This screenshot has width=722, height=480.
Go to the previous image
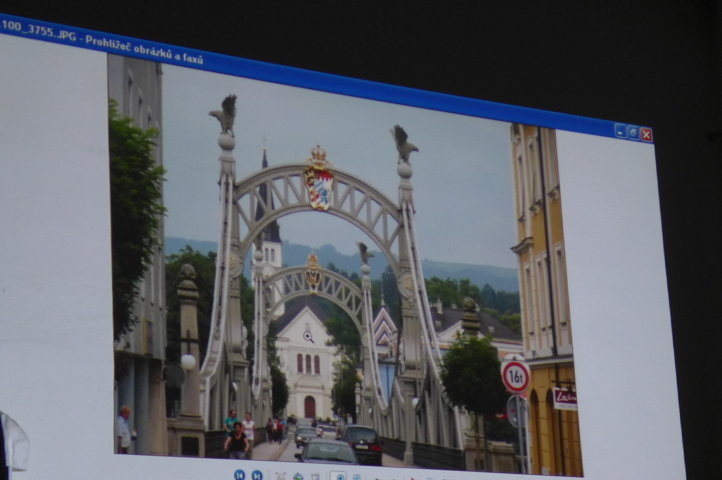[x=239, y=474]
